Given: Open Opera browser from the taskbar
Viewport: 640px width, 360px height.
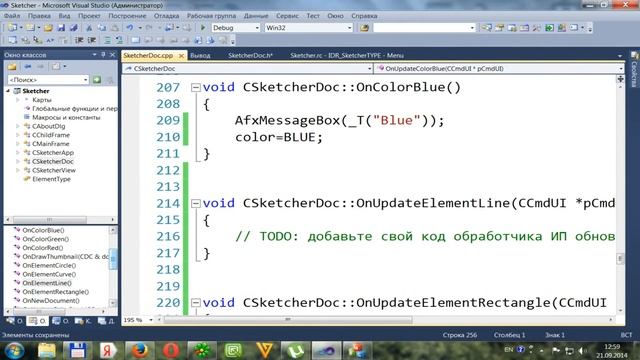Looking at the screenshot, I should 171,350.
